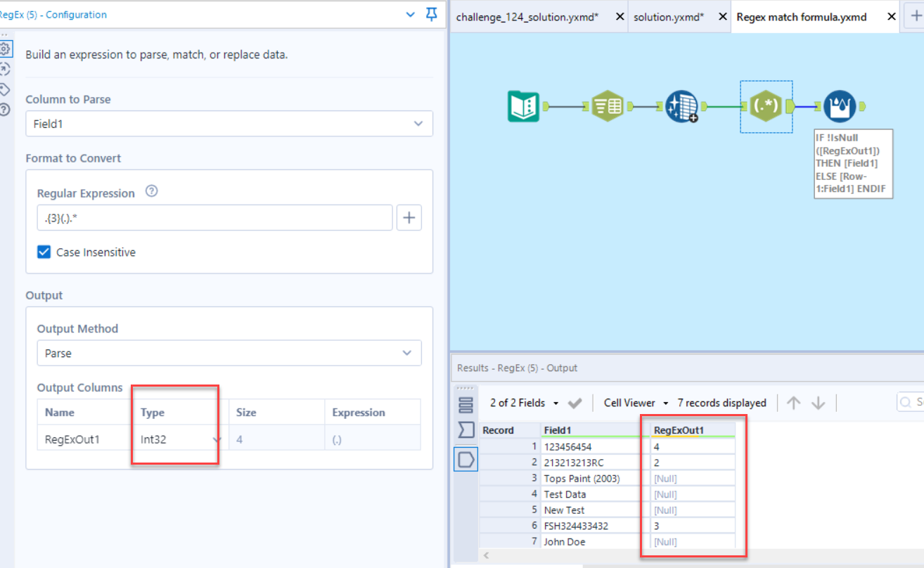
Task: Select the Text Input tool in the workflow
Action: [608, 105]
